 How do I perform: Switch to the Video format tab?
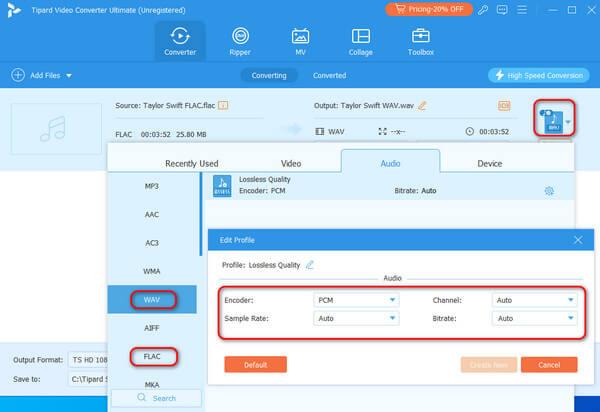click(x=291, y=163)
